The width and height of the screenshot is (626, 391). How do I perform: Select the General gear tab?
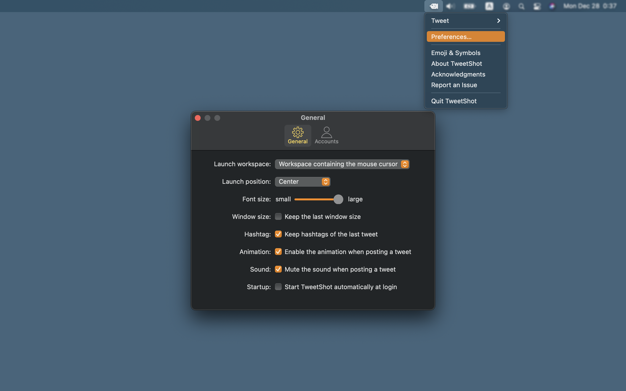(x=297, y=135)
